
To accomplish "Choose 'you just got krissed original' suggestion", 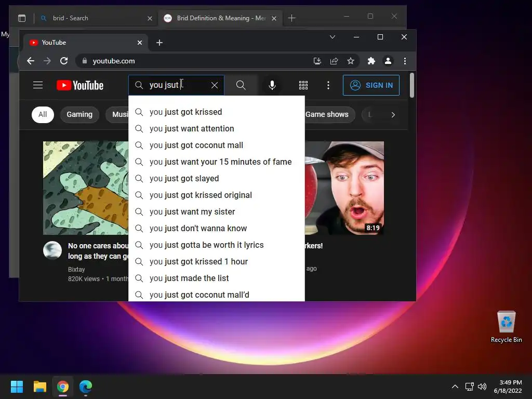I will (x=217, y=195).
